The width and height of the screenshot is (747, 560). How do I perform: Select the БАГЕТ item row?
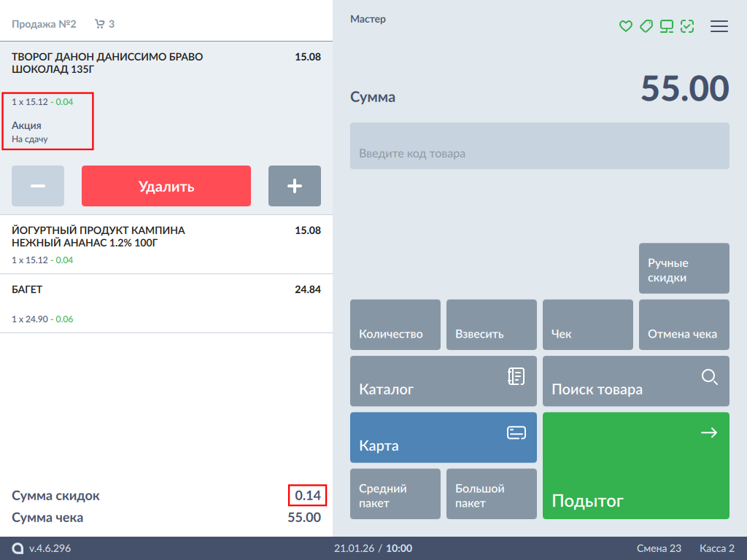[166, 303]
